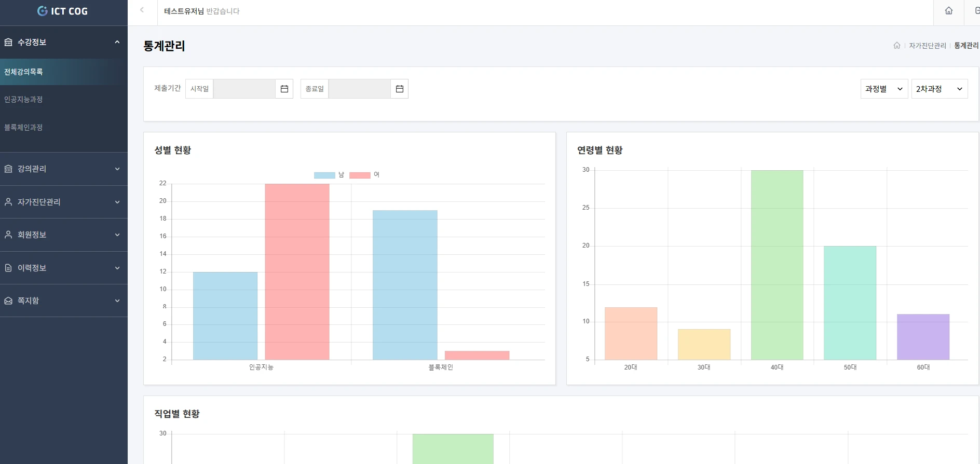
Task: Click the 통계관리 page heading
Action: tap(164, 46)
